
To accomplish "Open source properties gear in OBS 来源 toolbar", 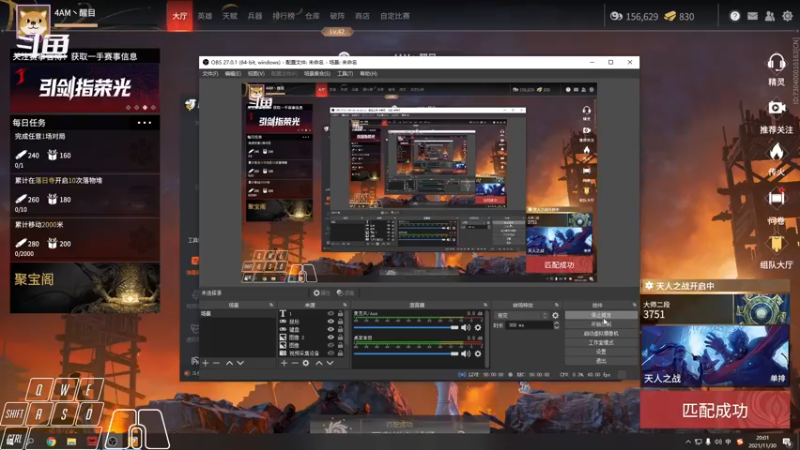I will pos(306,363).
